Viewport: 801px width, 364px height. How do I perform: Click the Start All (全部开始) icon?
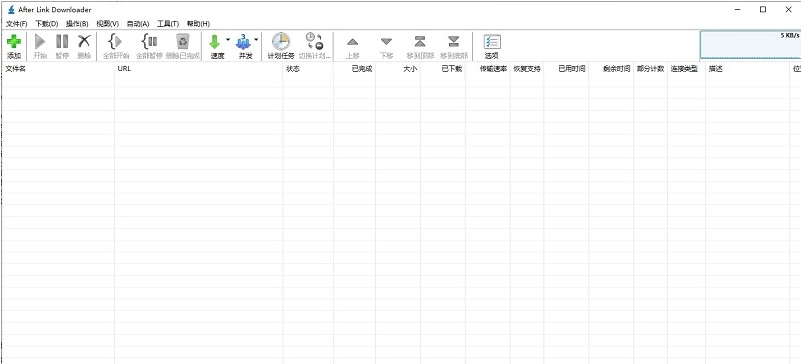point(116,41)
